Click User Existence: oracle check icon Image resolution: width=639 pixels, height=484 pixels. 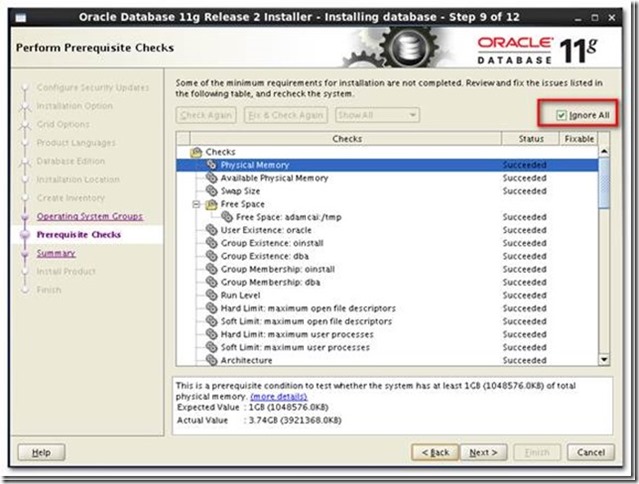pyautogui.click(x=211, y=230)
